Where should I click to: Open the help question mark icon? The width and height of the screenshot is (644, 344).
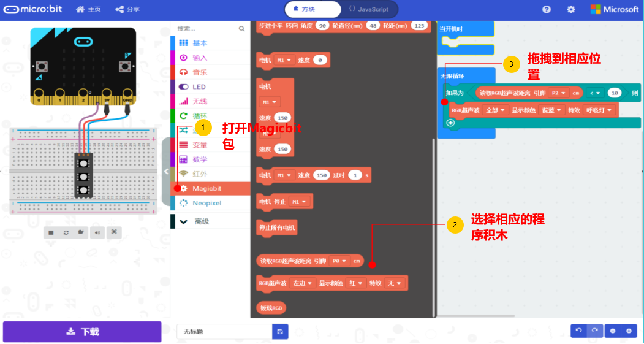coord(546,9)
